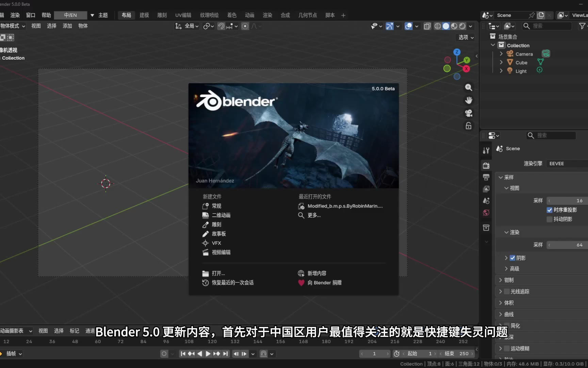Click the viewport zoom magnifier icon
This screenshot has height=368, width=588.
click(x=469, y=87)
